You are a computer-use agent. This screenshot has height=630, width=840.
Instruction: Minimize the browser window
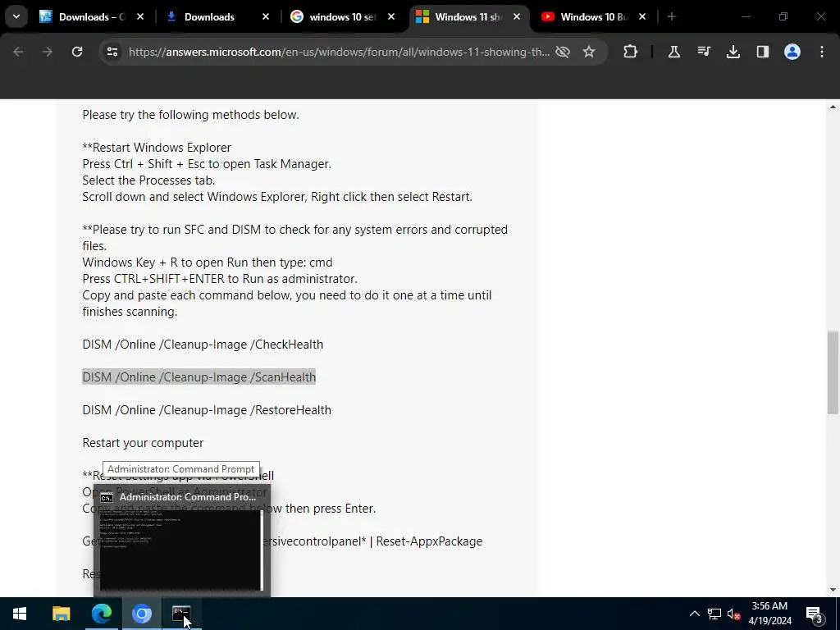(745, 16)
